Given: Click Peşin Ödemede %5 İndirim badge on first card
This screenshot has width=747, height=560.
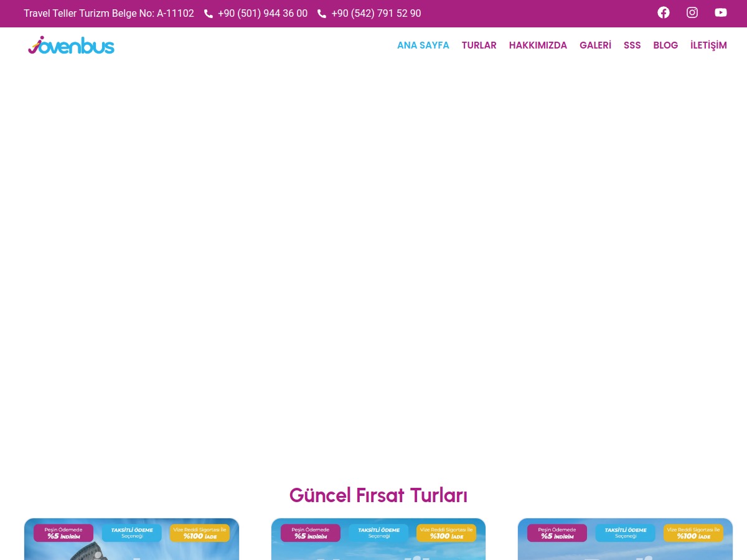Looking at the screenshot, I should tap(63, 533).
